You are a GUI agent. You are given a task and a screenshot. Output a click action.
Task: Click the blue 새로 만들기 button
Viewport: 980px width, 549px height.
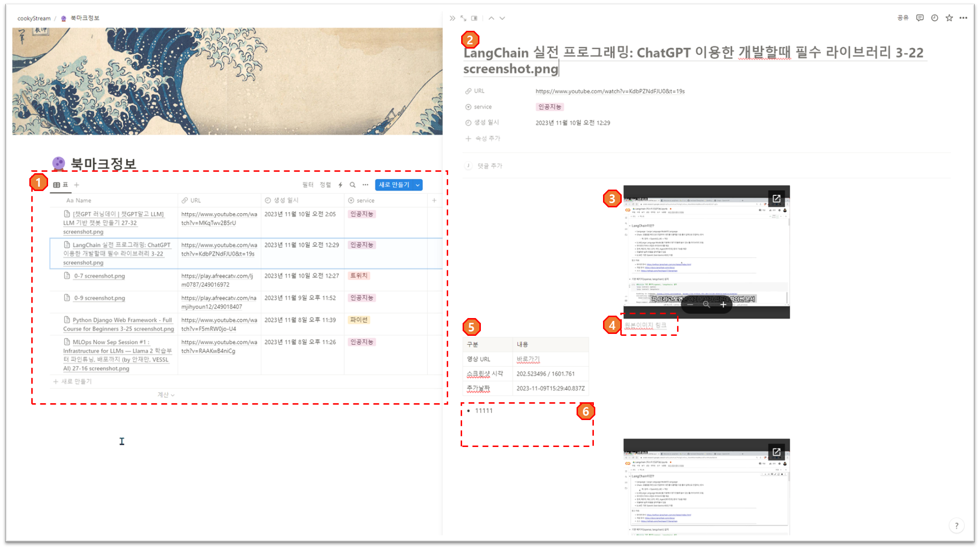click(394, 185)
